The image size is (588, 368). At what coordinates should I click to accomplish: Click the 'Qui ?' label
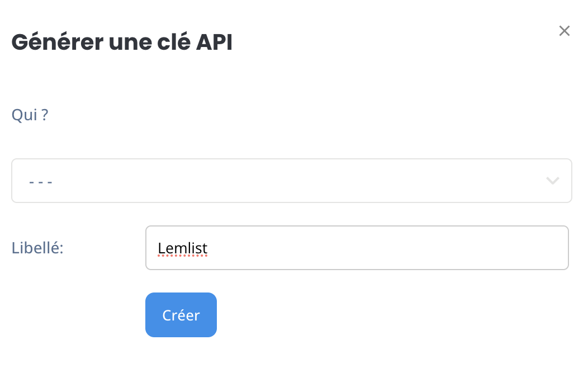[x=30, y=115]
